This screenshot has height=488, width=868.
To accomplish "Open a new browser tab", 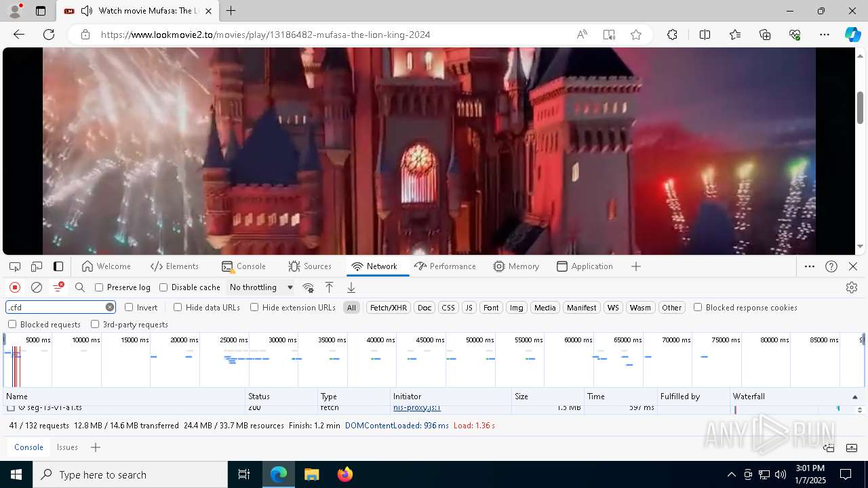I will pyautogui.click(x=231, y=11).
